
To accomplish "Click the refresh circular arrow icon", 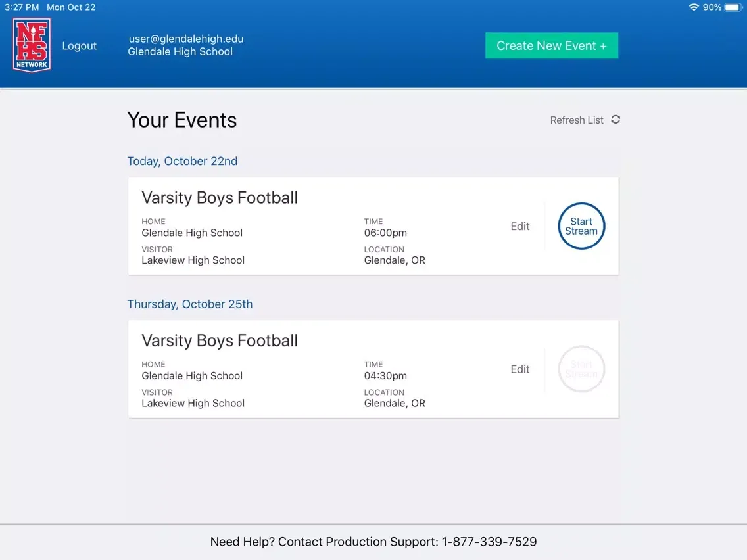I will 615,120.
